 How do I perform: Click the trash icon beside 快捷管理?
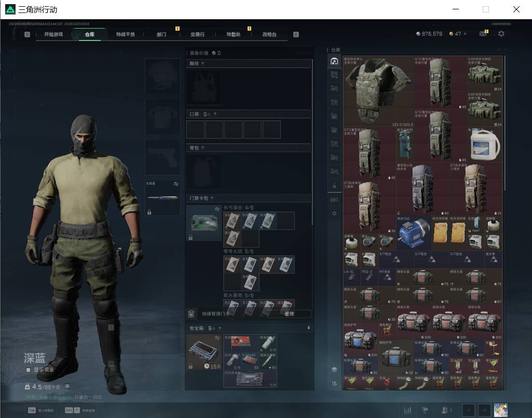[x=191, y=314]
